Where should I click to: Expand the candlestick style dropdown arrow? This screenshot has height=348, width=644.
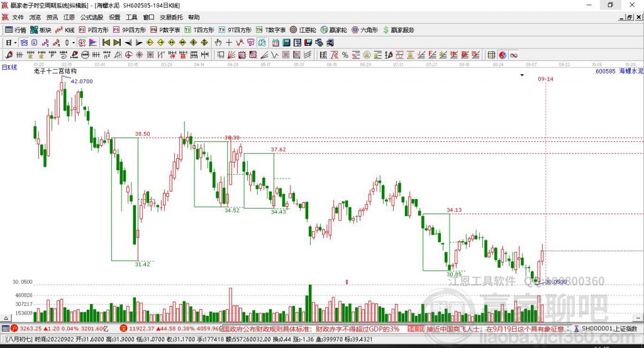74,43
